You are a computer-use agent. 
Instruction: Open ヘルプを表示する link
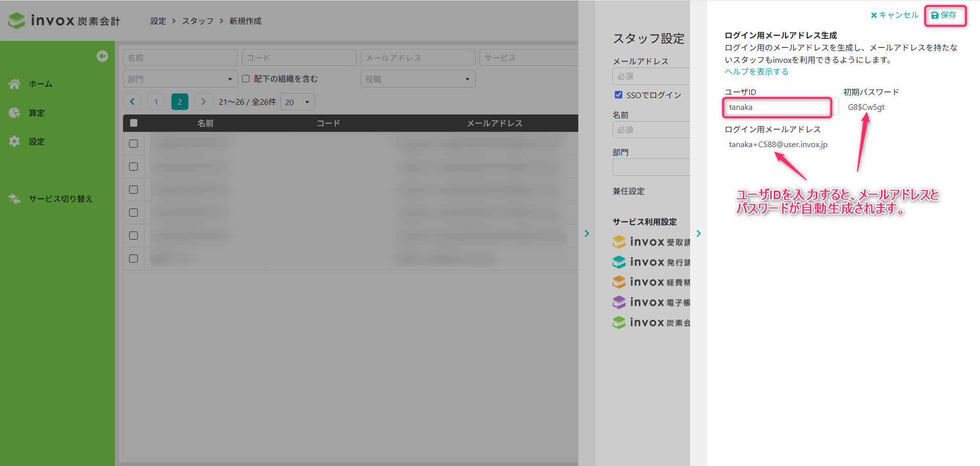pyautogui.click(x=756, y=72)
